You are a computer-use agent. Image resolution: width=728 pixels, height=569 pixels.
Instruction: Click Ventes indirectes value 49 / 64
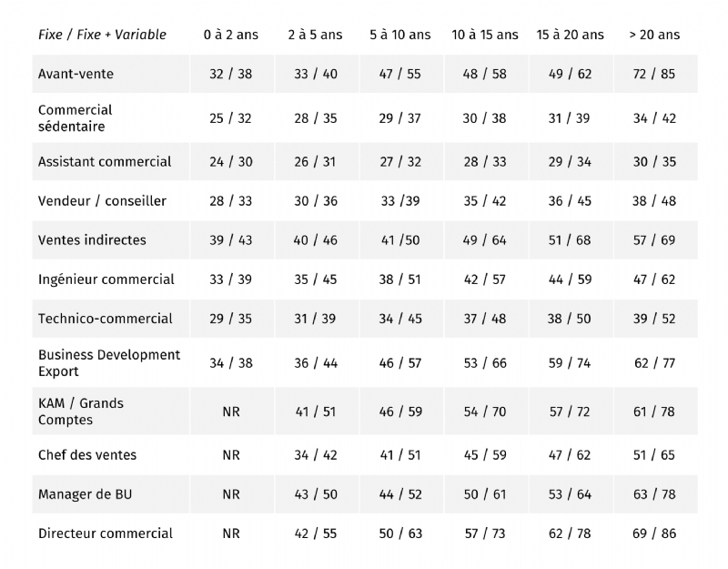pos(485,240)
